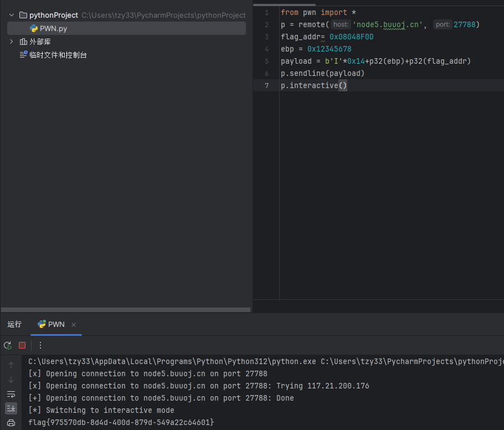Click the library icon beside 外部库
The height and width of the screenshot is (430, 504).
[x=23, y=42]
